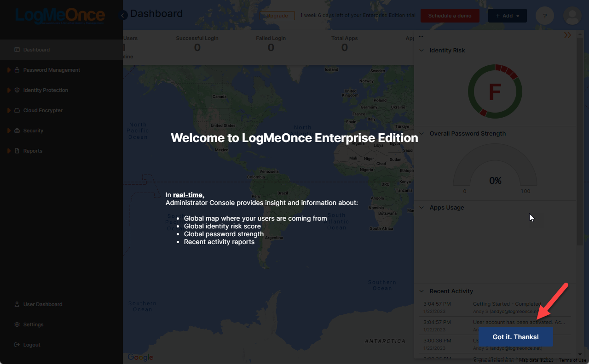The width and height of the screenshot is (589, 364).
Task: Click the Got it. Thanks! button
Action: [x=515, y=337]
